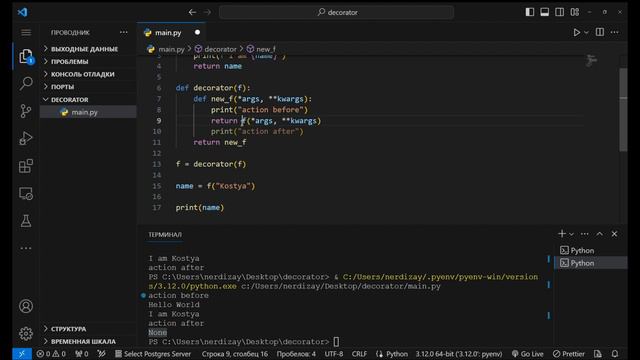
Task: Open Remote Explorer in activity bar
Action: 26,193
